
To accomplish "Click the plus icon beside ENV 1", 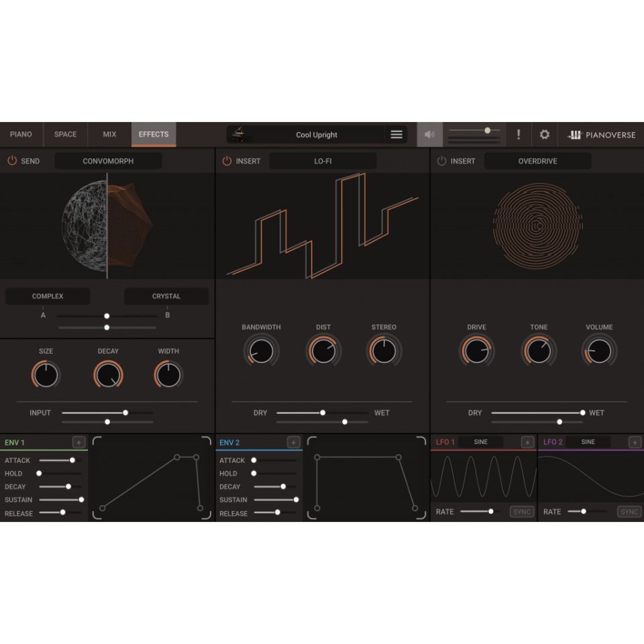I will click(x=78, y=442).
